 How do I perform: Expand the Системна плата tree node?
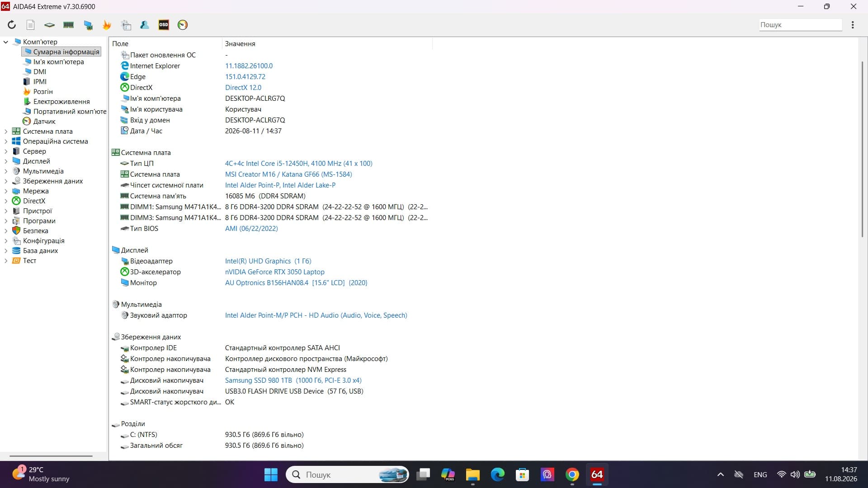(6, 131)
